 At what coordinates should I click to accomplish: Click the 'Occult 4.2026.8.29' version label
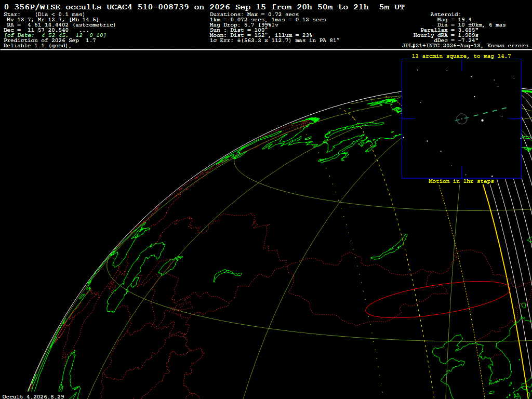pos(34,396)
